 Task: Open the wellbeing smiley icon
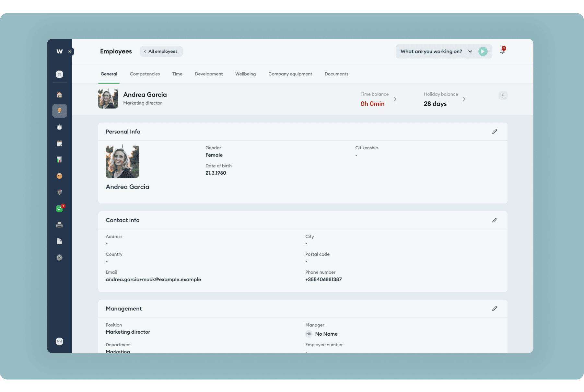tap(59, 176)
